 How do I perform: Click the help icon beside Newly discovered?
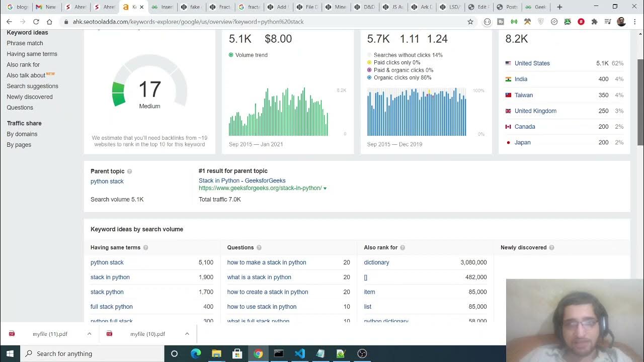[551, 248]
